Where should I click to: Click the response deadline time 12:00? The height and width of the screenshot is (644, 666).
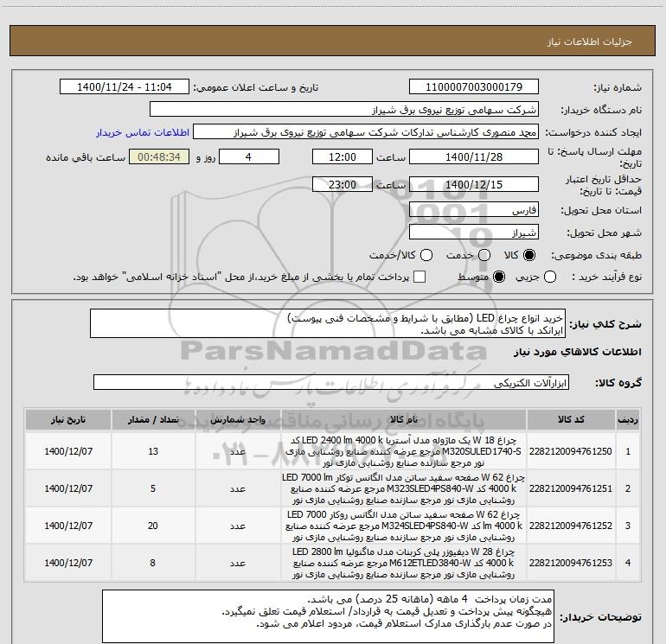[x=343, y=157]
